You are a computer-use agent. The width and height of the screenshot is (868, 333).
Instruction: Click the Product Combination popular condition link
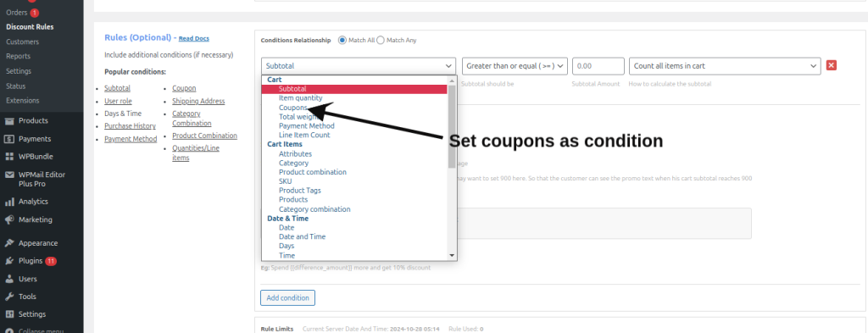[205, 136]
